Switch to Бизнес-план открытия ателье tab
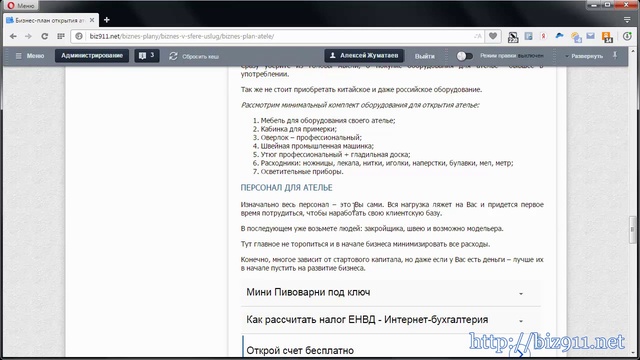This screenshot has height=360, width=640. [50, 20]
